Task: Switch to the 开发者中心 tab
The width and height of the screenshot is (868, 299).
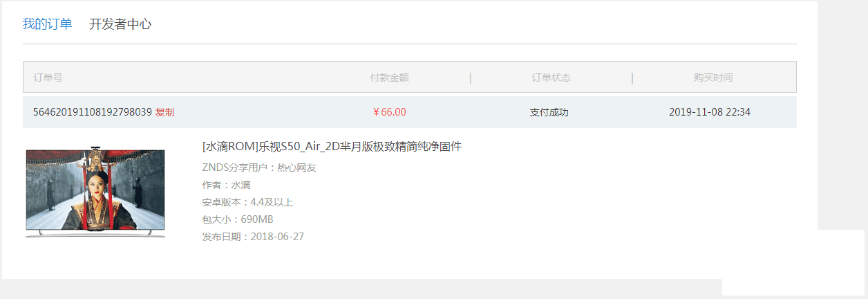Action: [120, 24]
